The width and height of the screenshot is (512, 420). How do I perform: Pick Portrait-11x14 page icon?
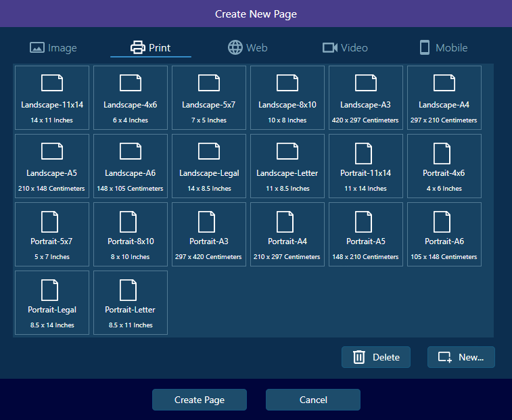(x=363, y=154)
